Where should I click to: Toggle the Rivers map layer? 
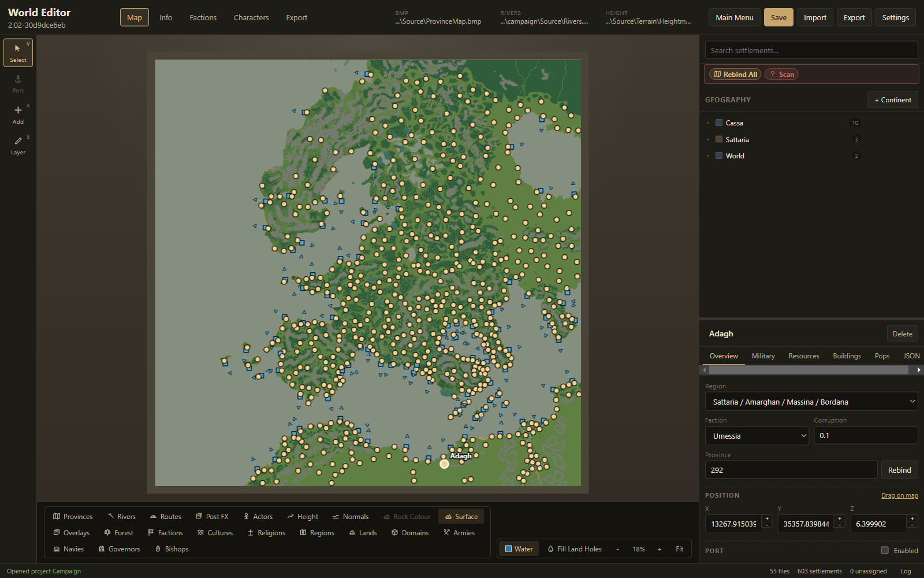tap(121, 517)
